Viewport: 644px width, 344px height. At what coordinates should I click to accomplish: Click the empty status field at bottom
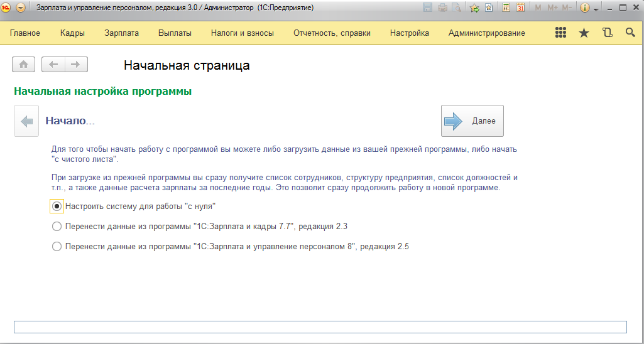pyautogui.click(x=320, y=327)
